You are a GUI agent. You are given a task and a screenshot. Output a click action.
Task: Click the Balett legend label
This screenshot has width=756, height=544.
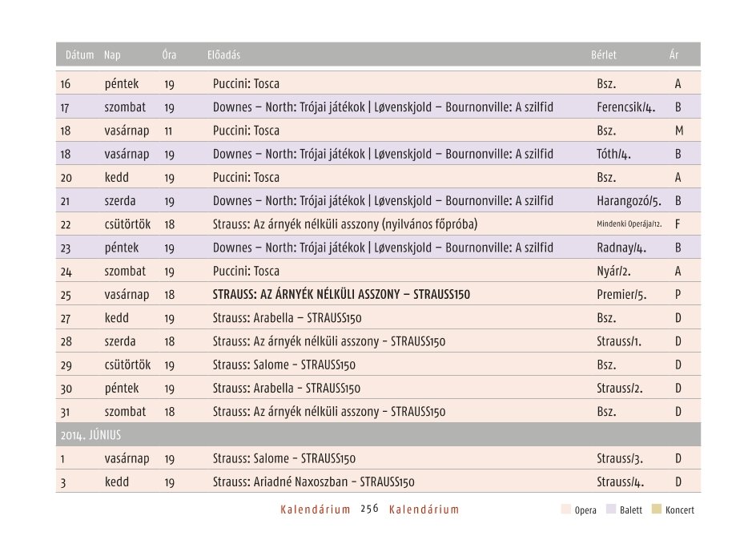coord(630,510)
